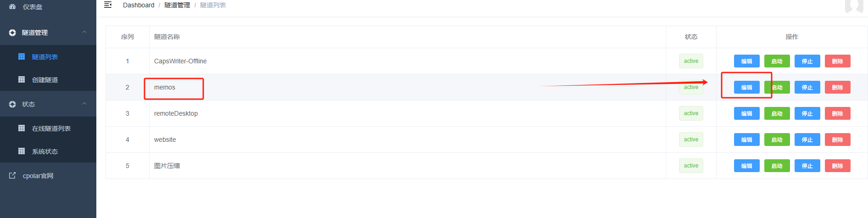
Task: Click the hamburger menu collapse icon
Action: (x=108, y=5)
